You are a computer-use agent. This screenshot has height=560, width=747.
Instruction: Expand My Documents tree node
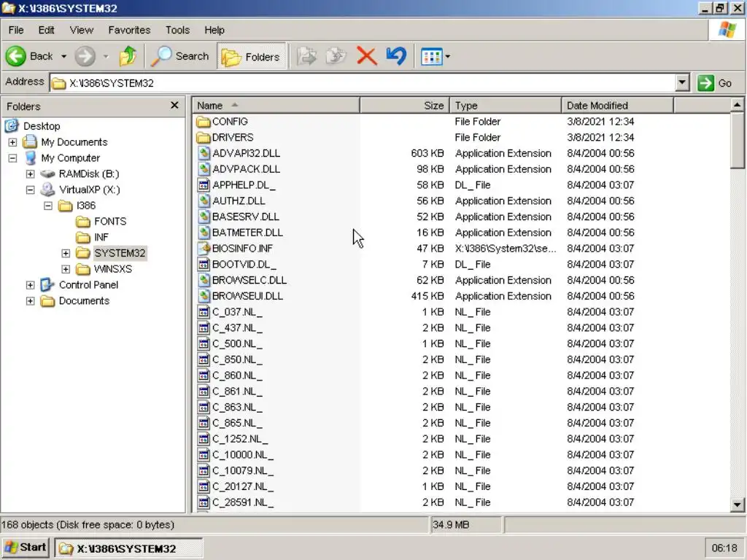coord(13,142)
